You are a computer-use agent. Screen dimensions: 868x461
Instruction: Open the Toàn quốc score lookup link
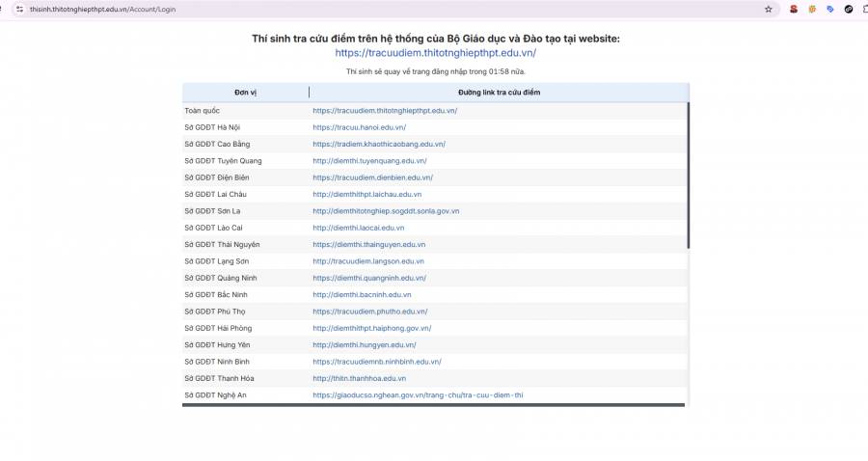click(385, 111)
